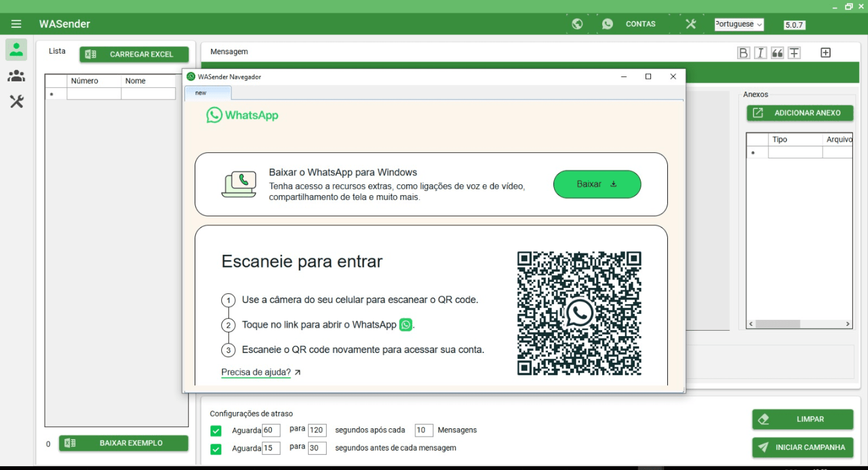
Task: Click the INICIAR CAMPANHA button
Action: point(803,447)
